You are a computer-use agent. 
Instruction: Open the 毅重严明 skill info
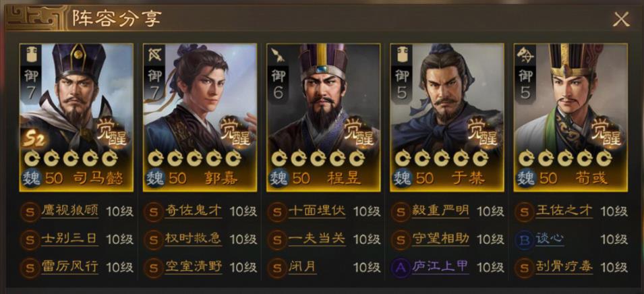point(440,211)
